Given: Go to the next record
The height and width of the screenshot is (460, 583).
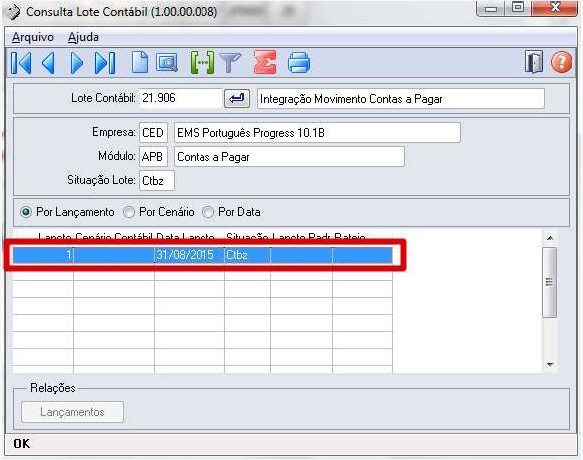Looking at the screenshot, I should [x=77, y=63].
